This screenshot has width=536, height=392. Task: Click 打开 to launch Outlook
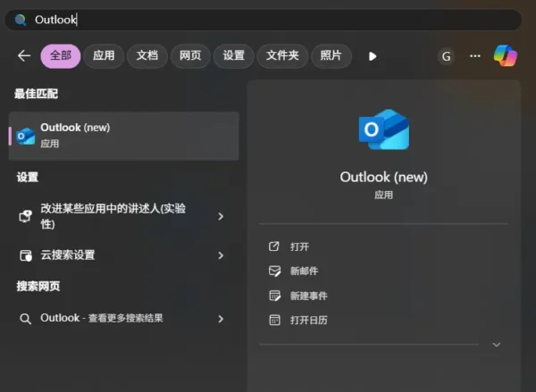299,246
